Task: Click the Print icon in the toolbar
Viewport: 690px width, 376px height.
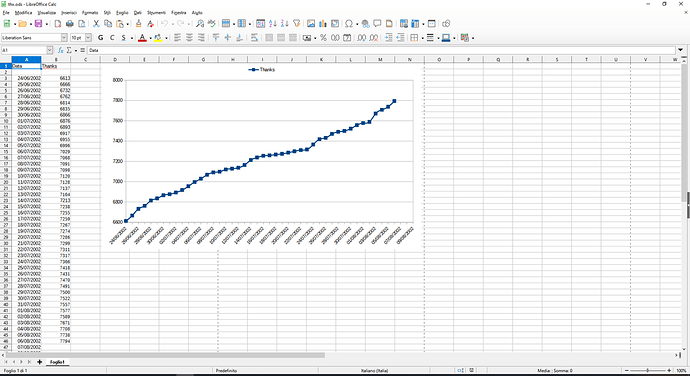Action: pos(70,24)
